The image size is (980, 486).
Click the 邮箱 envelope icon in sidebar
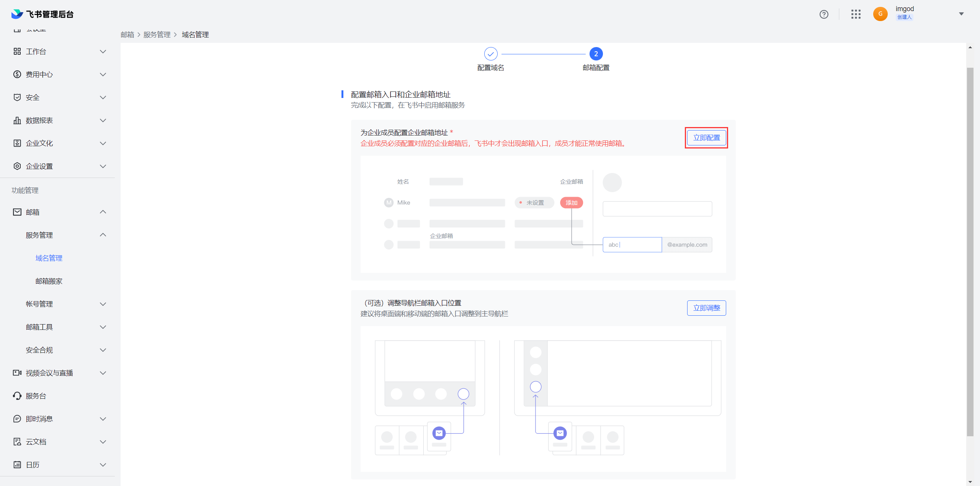coord(17,212)
